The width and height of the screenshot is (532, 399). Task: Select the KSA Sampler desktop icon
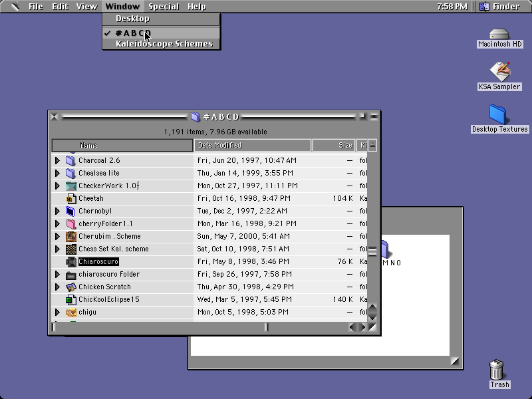[499, 71]
